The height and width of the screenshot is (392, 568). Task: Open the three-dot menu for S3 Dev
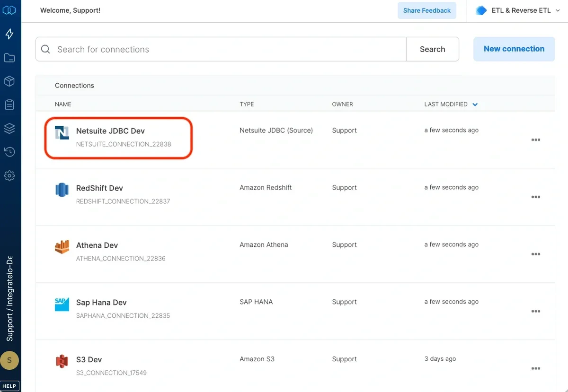[536, 368]
